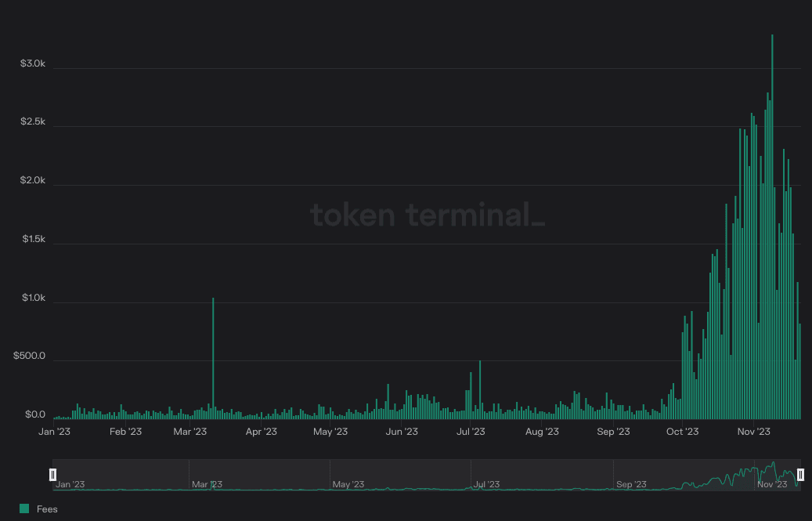Viewport: 812px width, 521px height.
Task: Click the Mar '23 x-axis label under the main chart
Action: [x=190, y=432]
